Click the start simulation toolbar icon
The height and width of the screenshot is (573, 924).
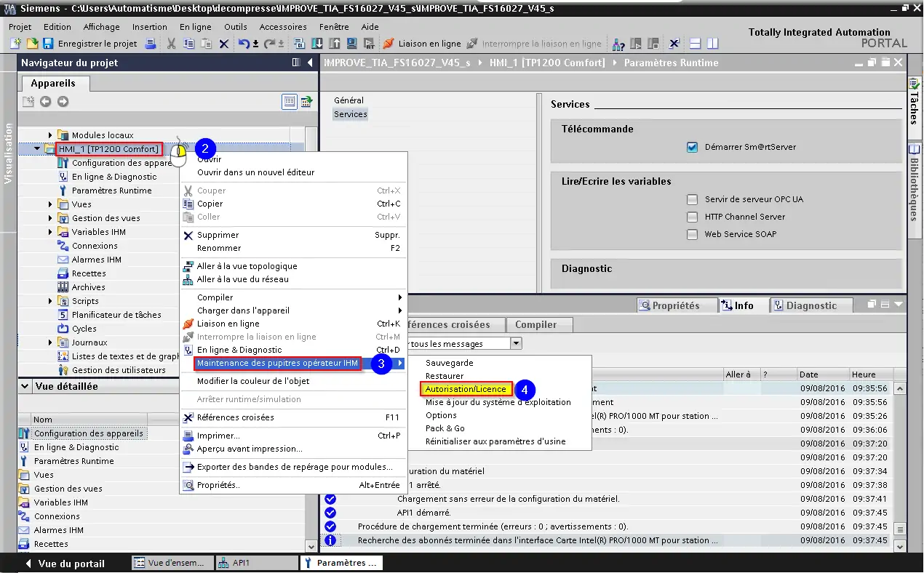pos(351,44)
